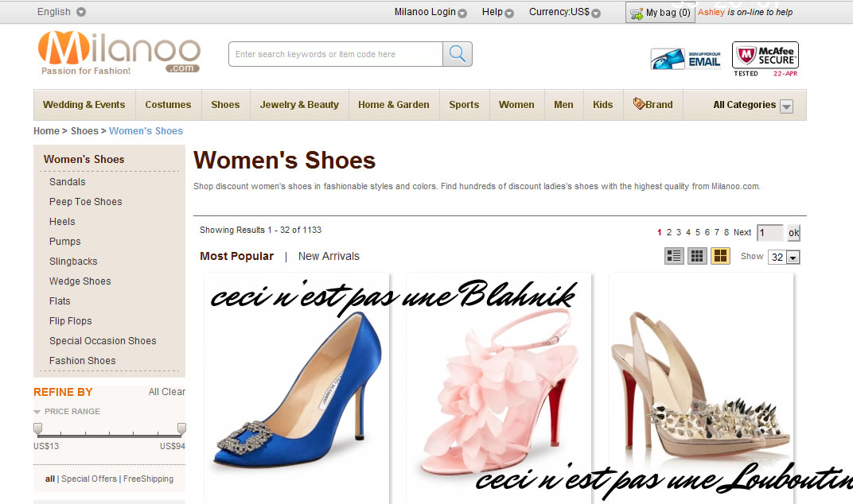
Task: Open the Women menu
Action: 516,105
